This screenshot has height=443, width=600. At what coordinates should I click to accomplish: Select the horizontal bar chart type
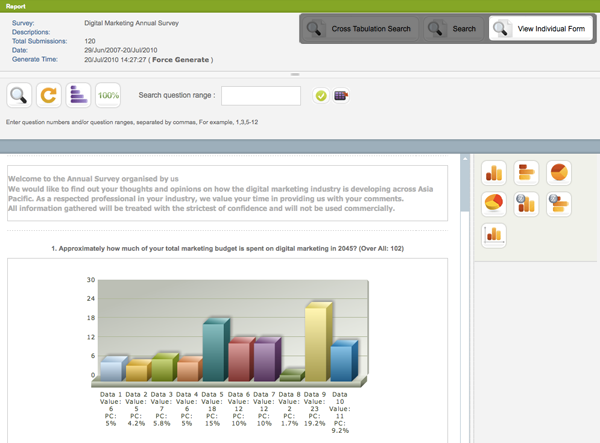click(526, 173)
